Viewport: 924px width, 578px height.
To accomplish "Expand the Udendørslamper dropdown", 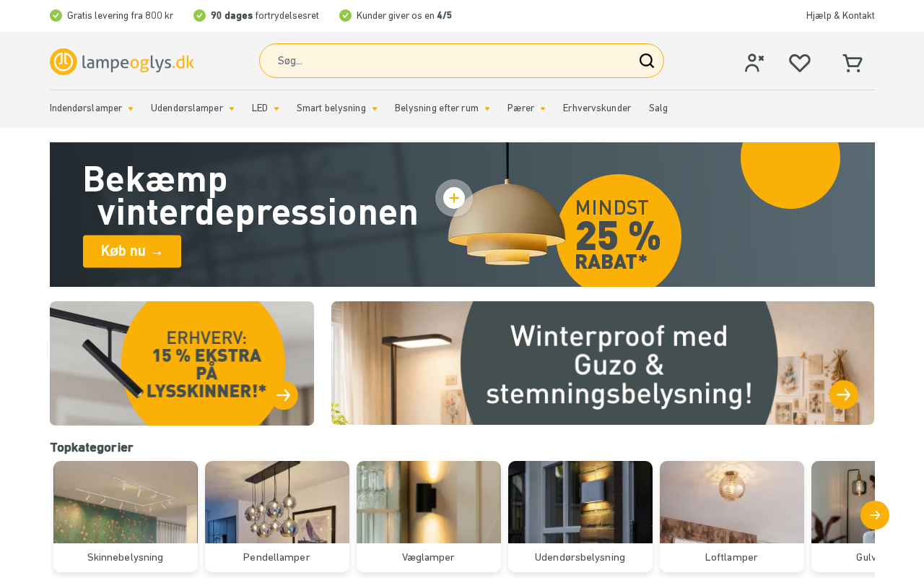I will [193, 108].
